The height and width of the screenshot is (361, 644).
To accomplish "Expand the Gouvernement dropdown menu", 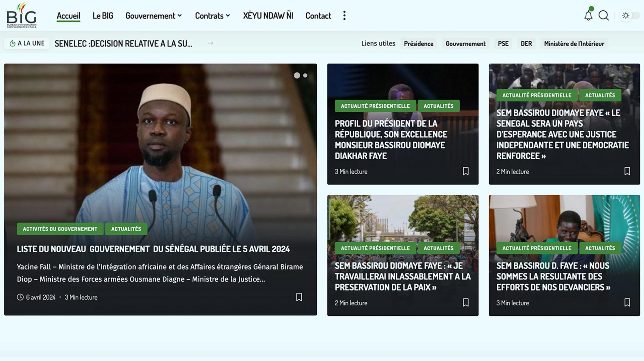I will [x=154, y=16].
